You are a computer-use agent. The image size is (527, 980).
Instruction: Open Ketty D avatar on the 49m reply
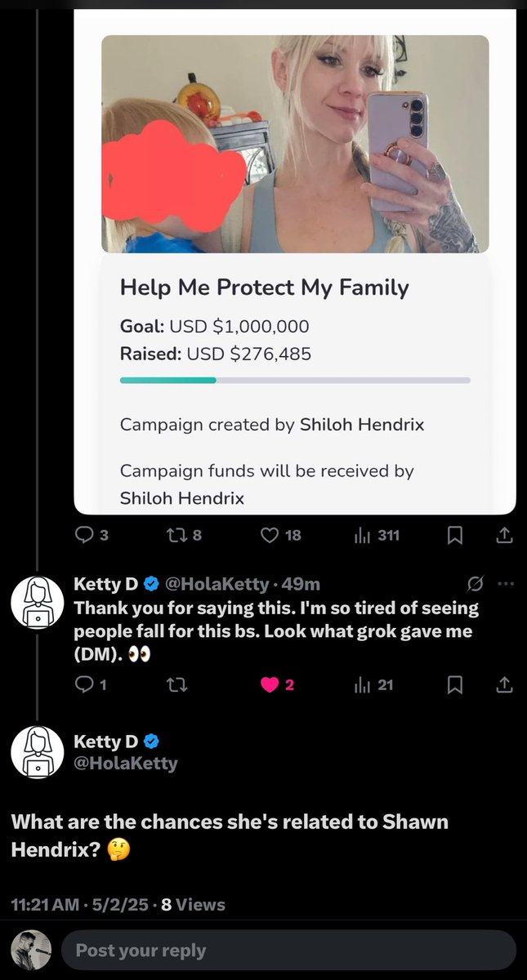click(38, 603)
